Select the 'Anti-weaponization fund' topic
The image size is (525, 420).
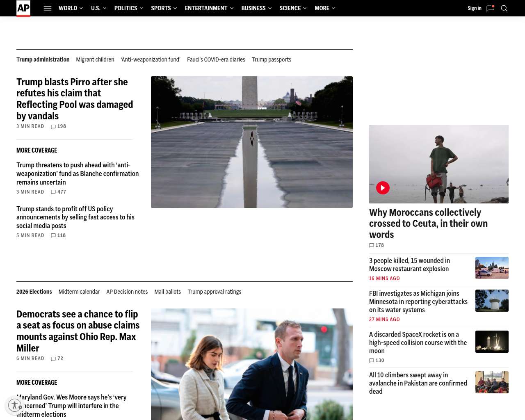click(x=151, y=59)
